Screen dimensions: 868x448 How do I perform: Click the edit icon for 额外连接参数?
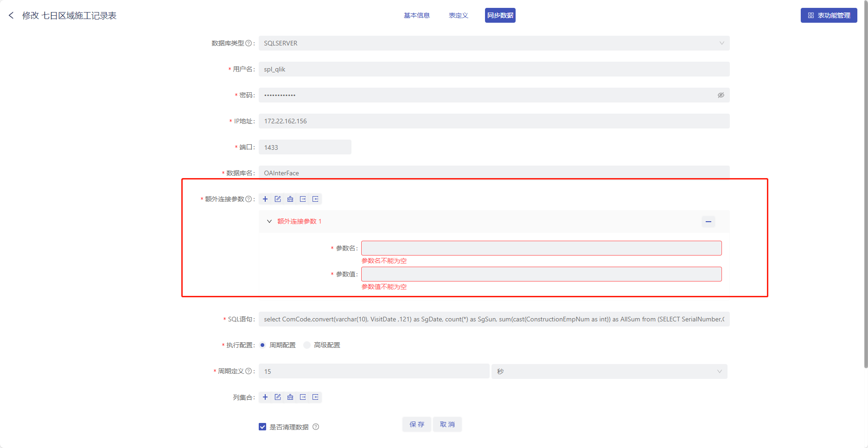278,199
